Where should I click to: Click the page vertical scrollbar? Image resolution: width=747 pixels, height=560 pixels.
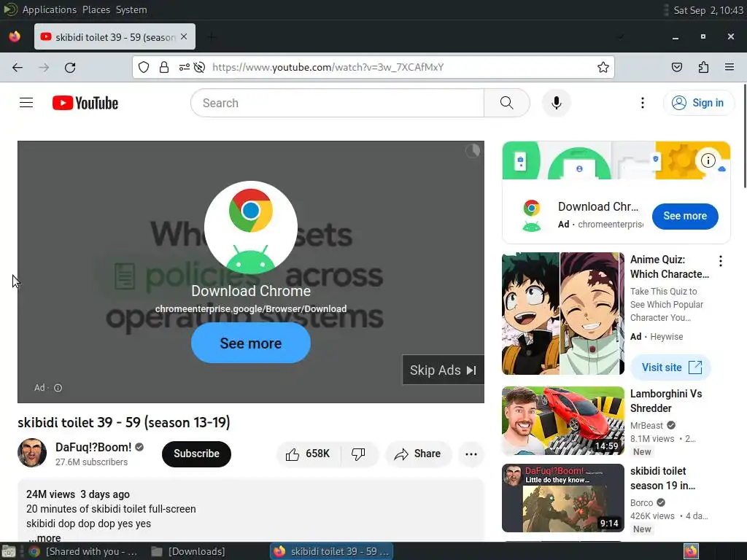(x=745, y=136)
